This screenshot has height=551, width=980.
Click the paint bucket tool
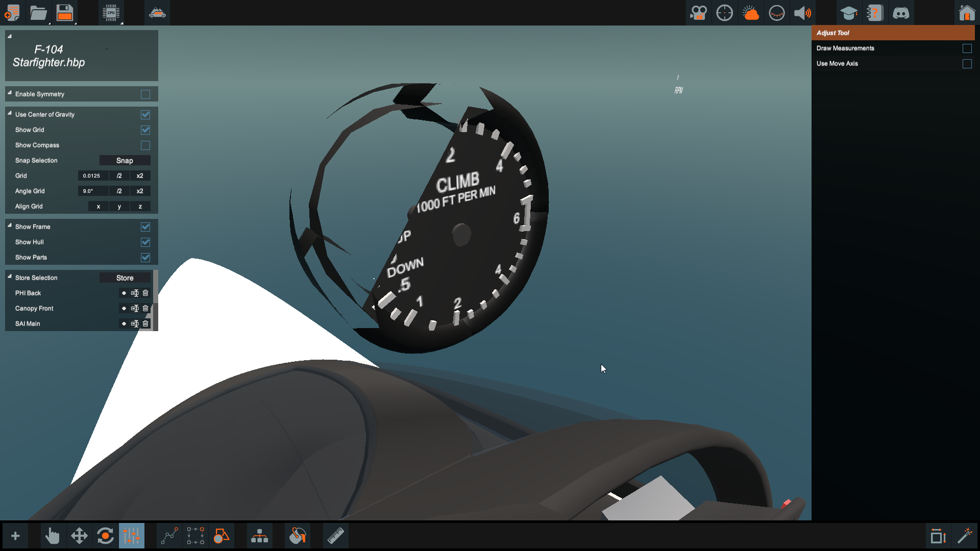coord(298,536)
